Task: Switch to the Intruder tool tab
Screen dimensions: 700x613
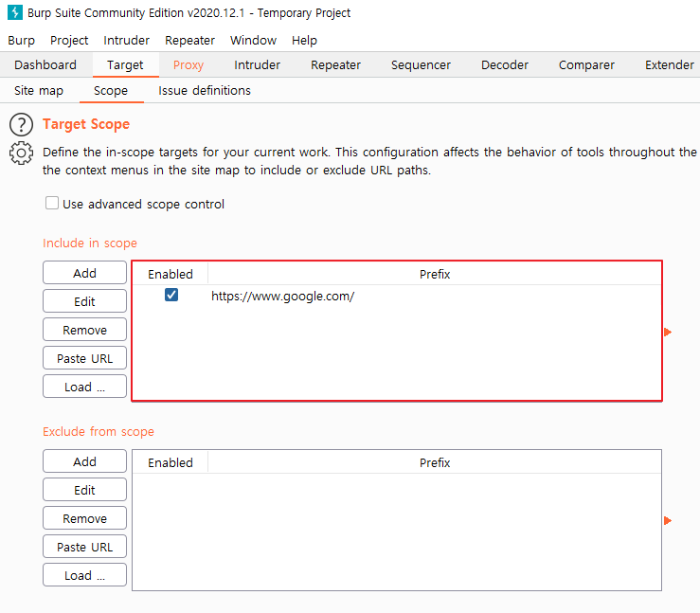Action: click(x=257, y=64)
